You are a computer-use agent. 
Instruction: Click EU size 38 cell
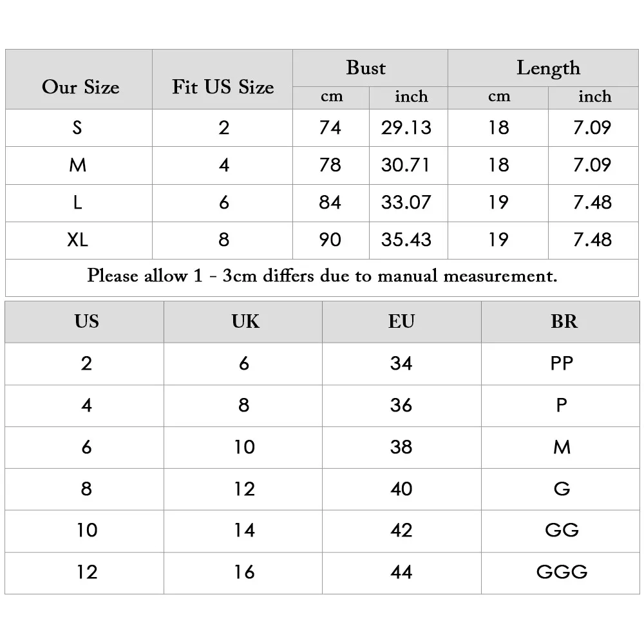click(401, 447)
